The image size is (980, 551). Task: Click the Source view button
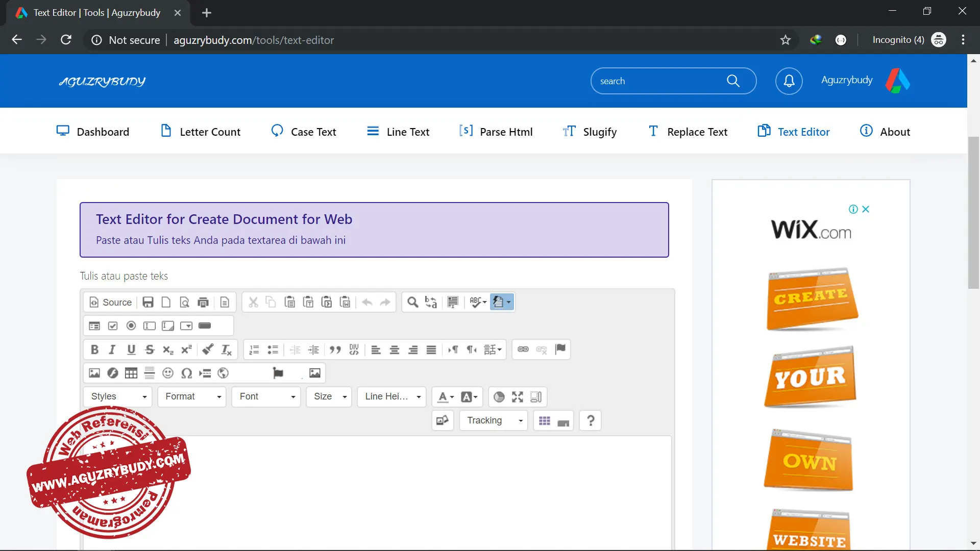coord(111,303)
